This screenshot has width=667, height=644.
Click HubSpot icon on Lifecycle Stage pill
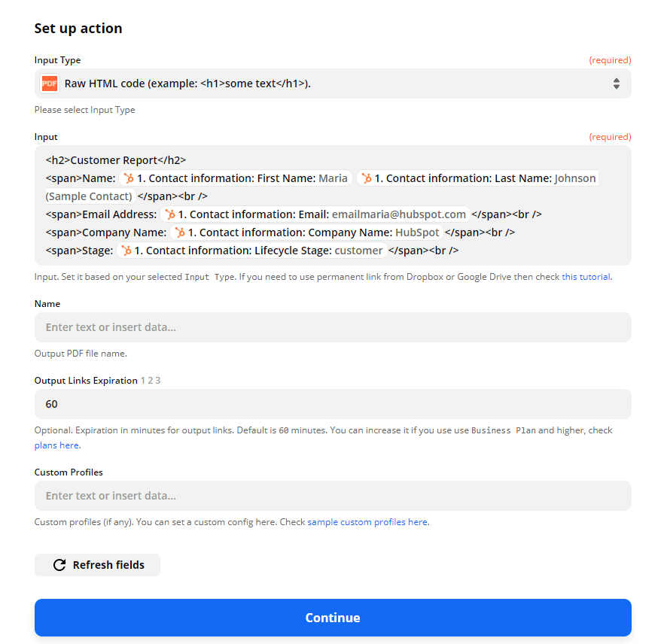(126, 251)
